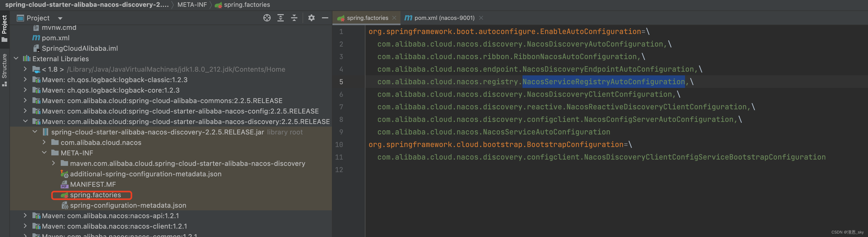This screenshot has height=237, width=868.
Task: Open the Project view dropdown arrow
Action: 60,18
